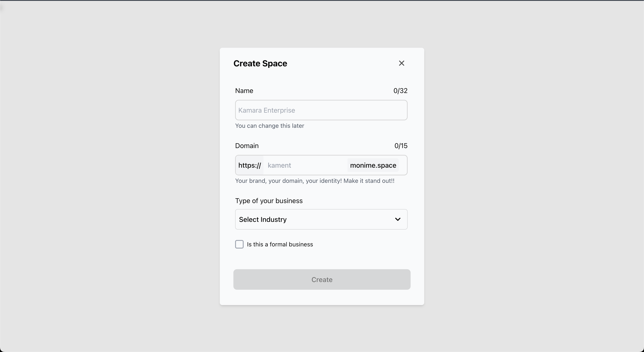The image size is (644, 352).
Task: Click the 'Is this a formal business' label
Action: point(280,244)
